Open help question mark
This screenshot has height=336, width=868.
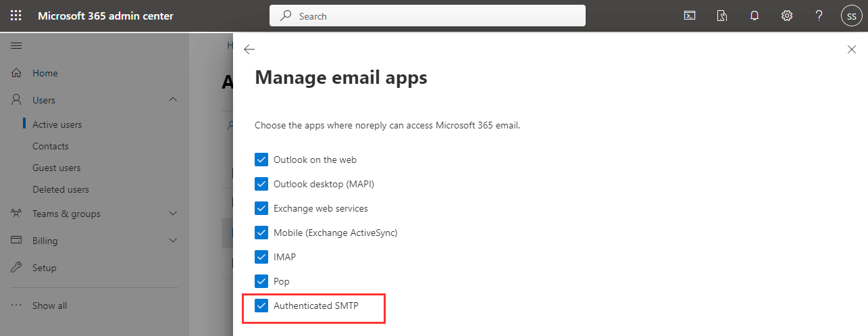coord(819,16)
